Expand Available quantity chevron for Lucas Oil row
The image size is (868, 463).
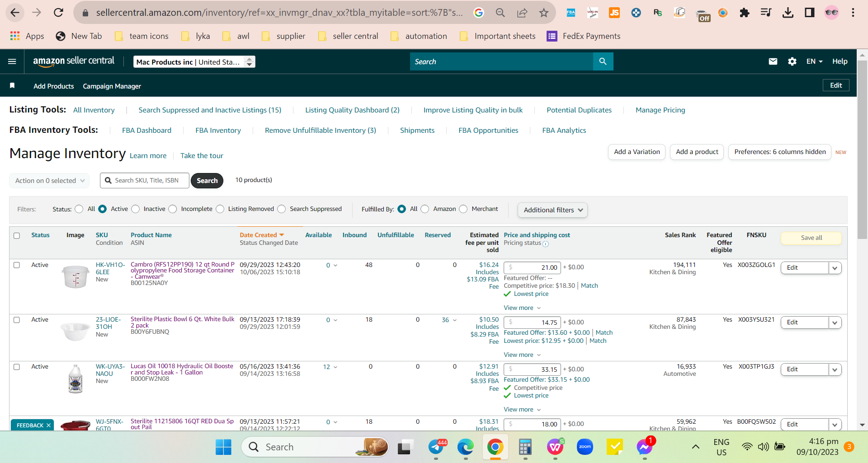pyautogui.click(x=335, y=367)
